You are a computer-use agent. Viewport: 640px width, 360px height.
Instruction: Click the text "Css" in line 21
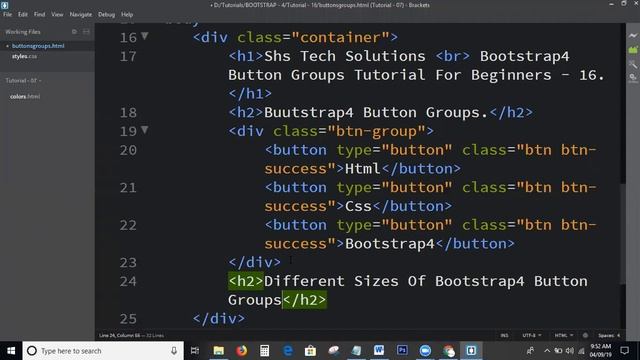pos(358,206)
